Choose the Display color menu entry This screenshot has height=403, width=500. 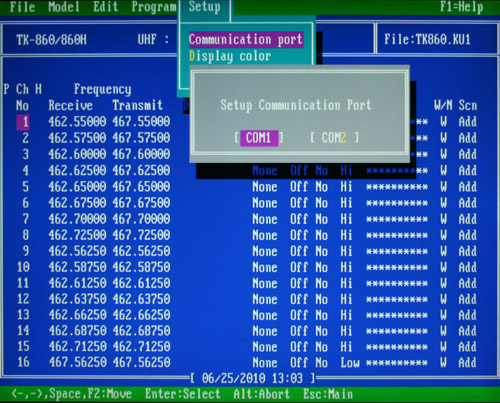[230, 56]
